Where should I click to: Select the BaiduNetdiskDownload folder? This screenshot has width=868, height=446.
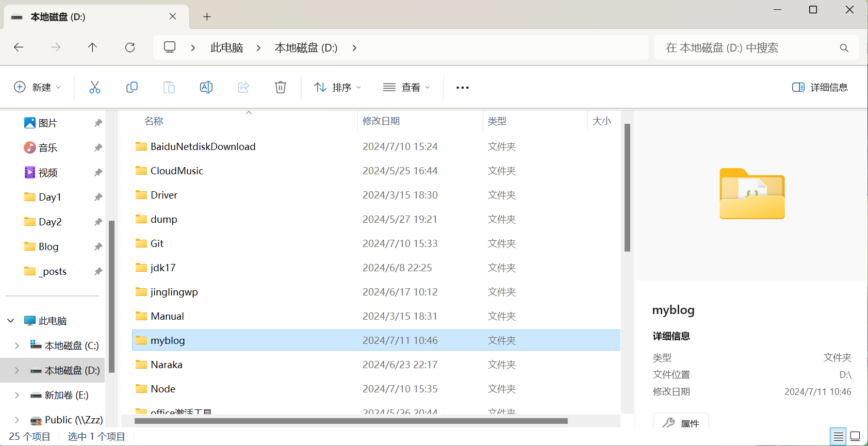(x=376, y=146)
